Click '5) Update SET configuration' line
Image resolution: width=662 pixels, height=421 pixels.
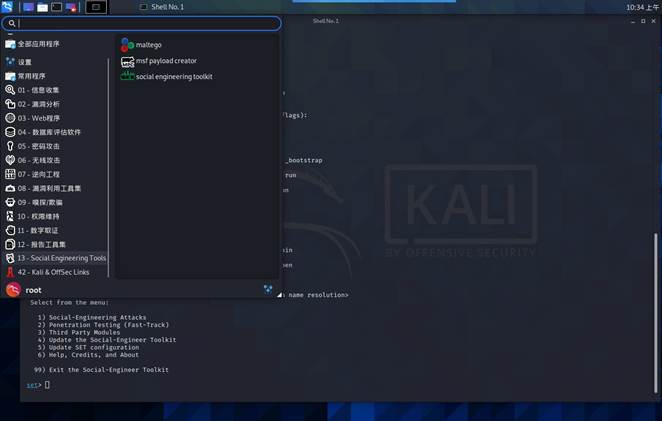pos(88,348)
